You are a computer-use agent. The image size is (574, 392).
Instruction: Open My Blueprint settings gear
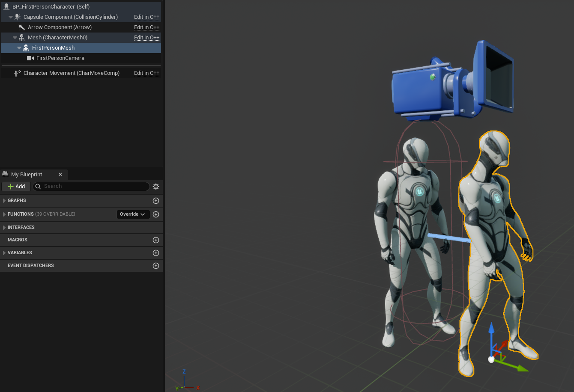coord(156,187)
